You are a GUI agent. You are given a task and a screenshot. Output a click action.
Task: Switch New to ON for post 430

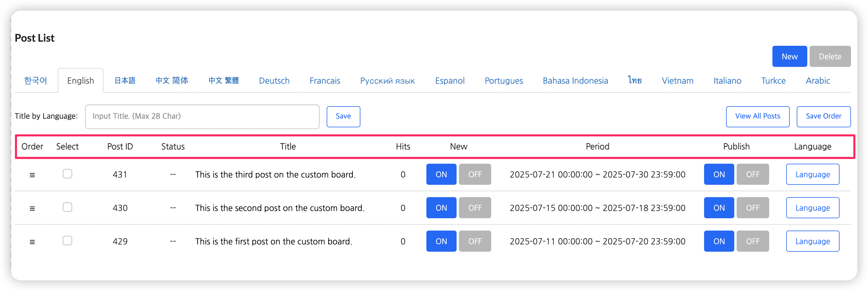[x=441, y=208]
